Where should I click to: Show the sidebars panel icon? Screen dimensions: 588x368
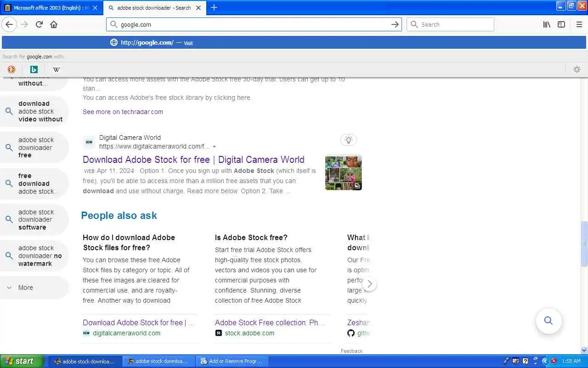tap(561, 24)
